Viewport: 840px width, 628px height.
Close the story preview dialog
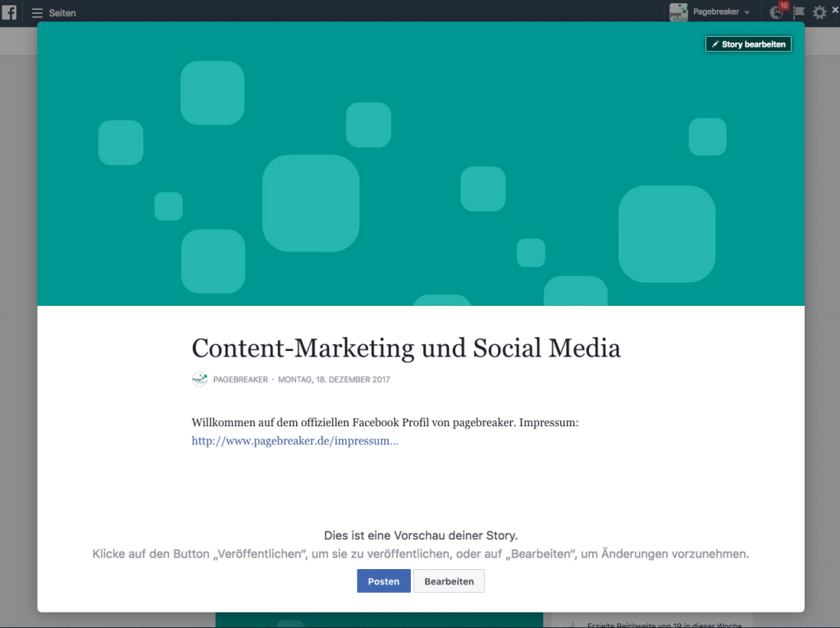coord(835,10)
